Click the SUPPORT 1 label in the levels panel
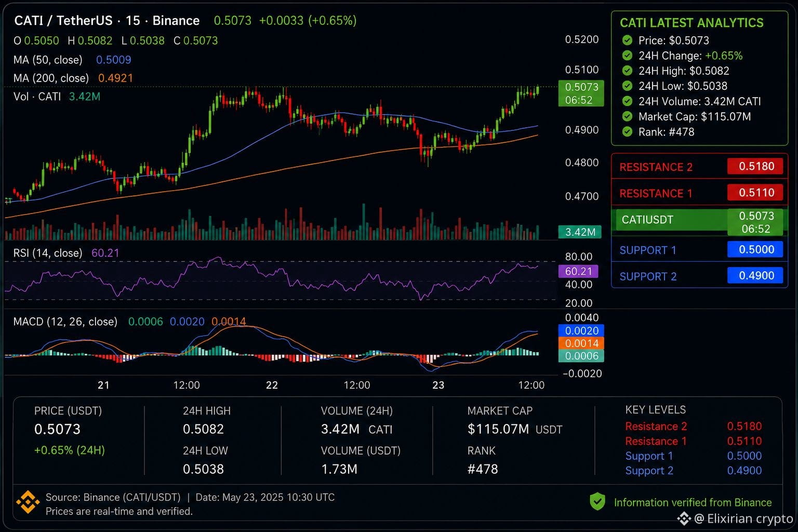 [648, 250]
